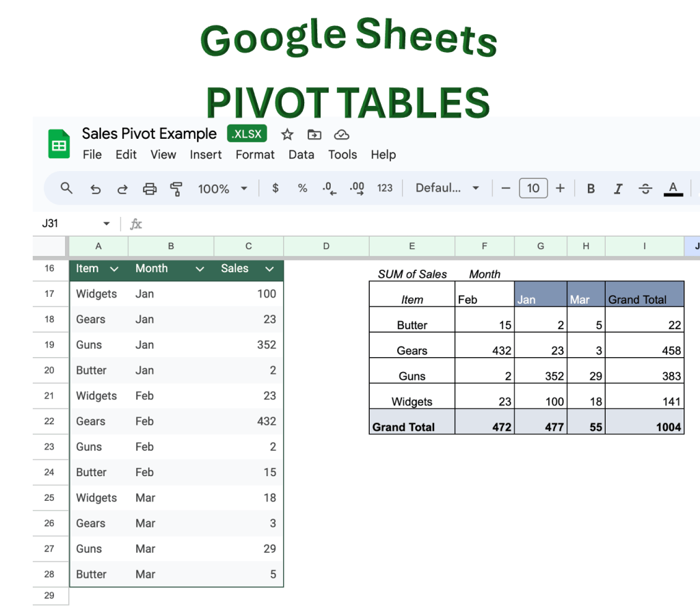Click the font size field showing 10

click(533, 188)
